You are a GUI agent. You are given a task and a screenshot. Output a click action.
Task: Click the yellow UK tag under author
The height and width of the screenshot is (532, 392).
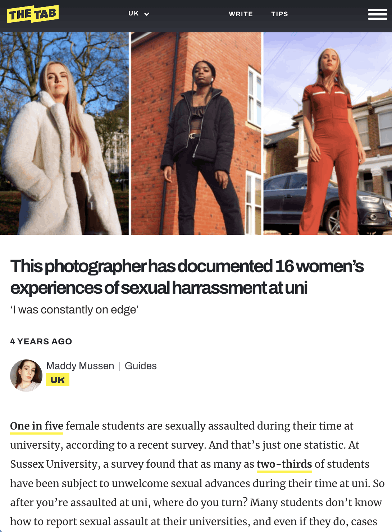(58, 380)
